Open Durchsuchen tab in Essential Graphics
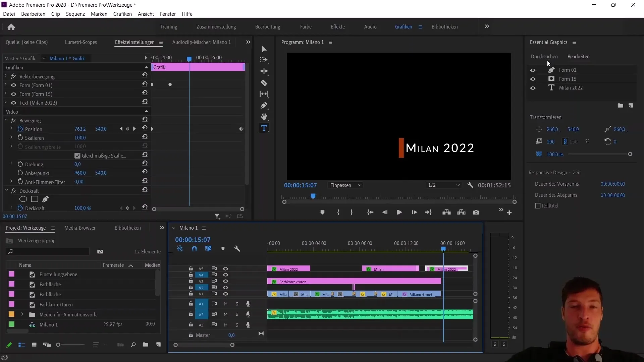 [x=544, y=56]
